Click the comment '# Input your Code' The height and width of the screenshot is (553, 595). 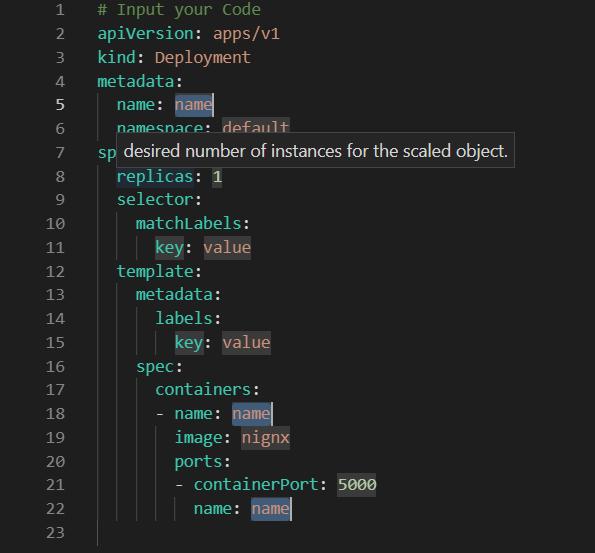pos(179,10)
